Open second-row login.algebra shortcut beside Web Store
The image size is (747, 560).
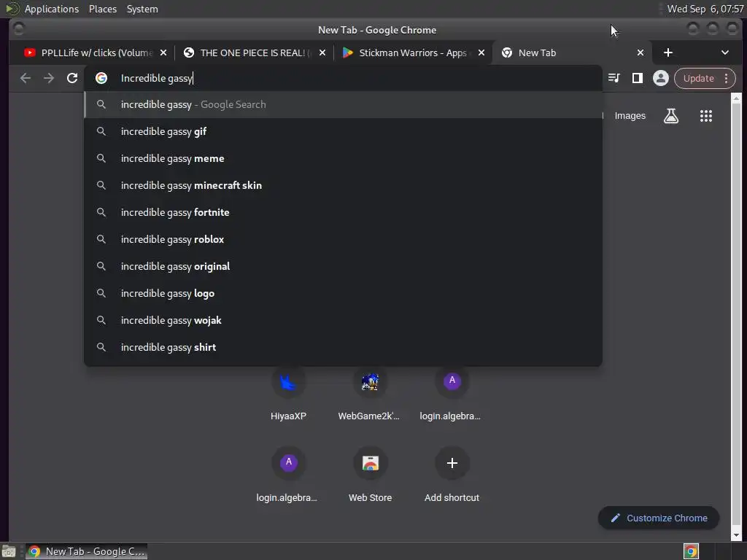pos(288,475)
